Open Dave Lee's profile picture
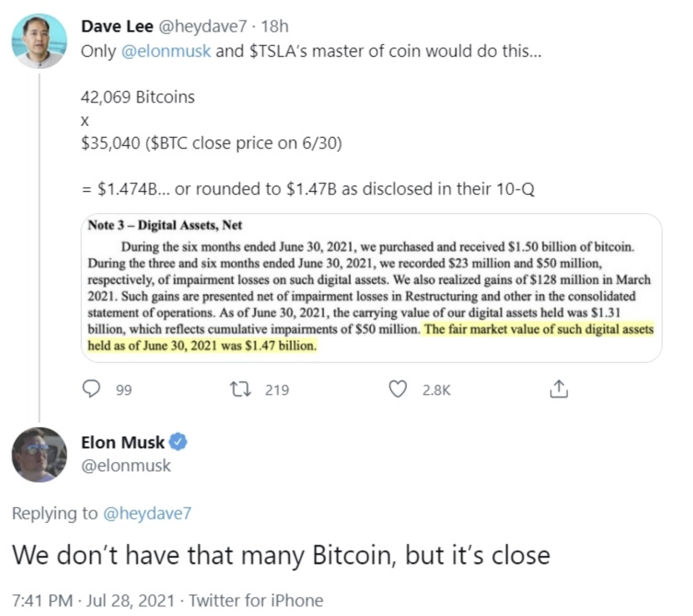Image resolution: width=693 pixels, height=616 pixels. point(39,42)
